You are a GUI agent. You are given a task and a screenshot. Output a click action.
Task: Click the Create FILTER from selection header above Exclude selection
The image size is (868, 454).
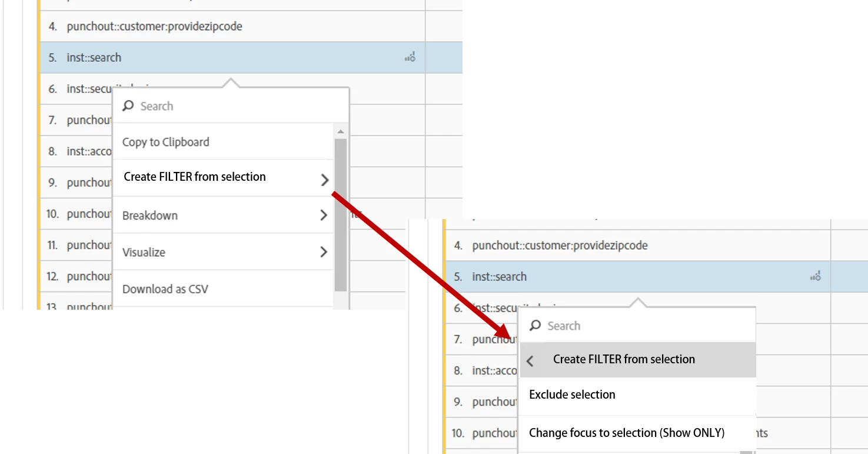point(637,359)
